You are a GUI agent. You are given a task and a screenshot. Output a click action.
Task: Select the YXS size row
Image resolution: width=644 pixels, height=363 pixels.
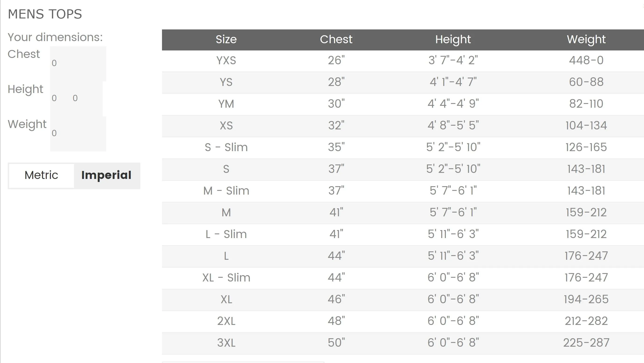[x=403, y=61]
